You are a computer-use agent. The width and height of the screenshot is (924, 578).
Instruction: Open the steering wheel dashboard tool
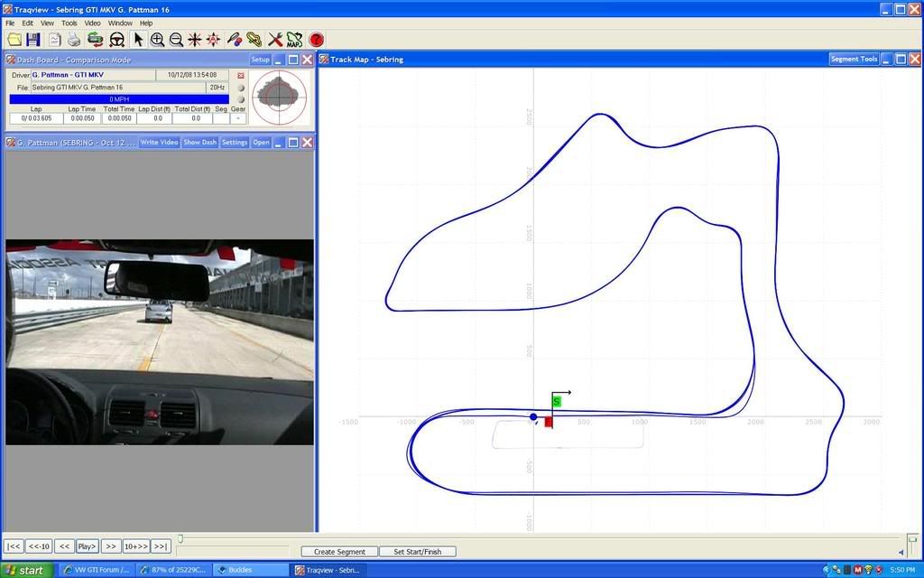(x=116, y=40)
